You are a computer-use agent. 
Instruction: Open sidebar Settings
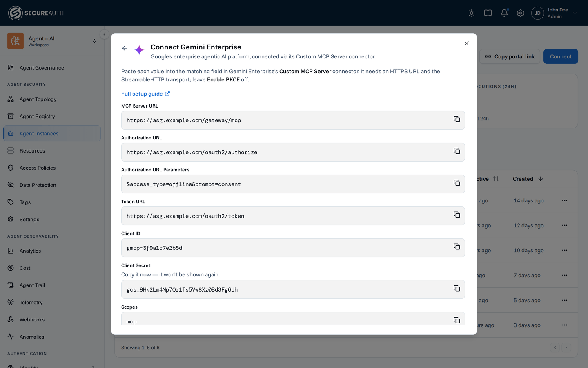[52, 219]
